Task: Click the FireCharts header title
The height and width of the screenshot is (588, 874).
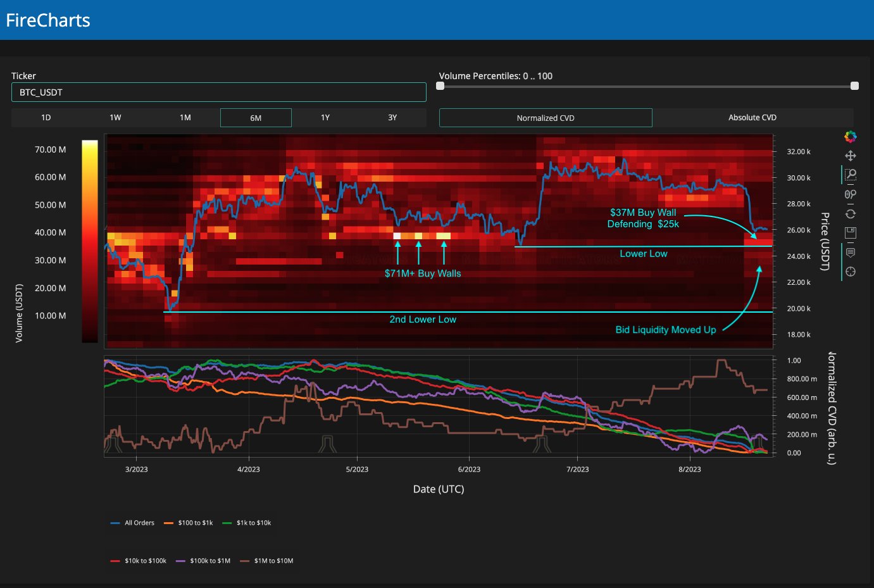Action: point(48,20)
